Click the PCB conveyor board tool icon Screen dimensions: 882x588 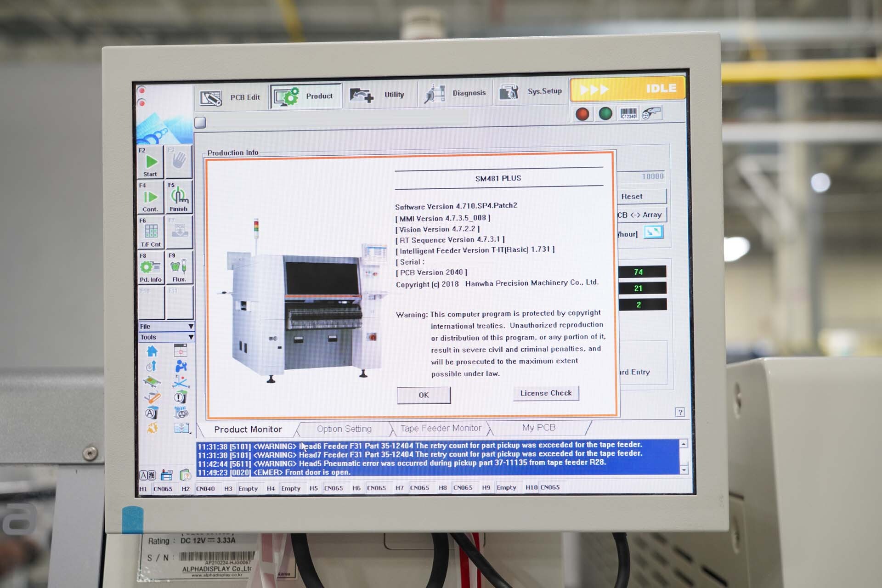(x=152, y=381)
